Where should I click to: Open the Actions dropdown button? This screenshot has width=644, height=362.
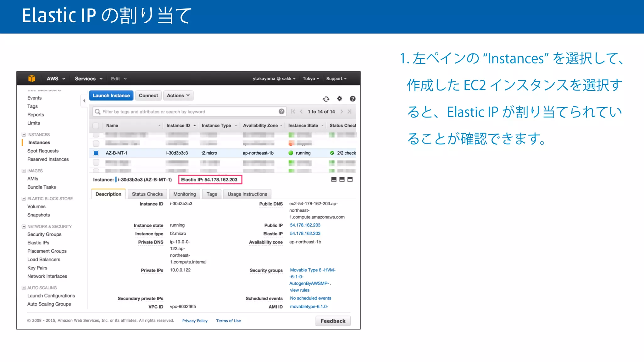click(178, 96)
